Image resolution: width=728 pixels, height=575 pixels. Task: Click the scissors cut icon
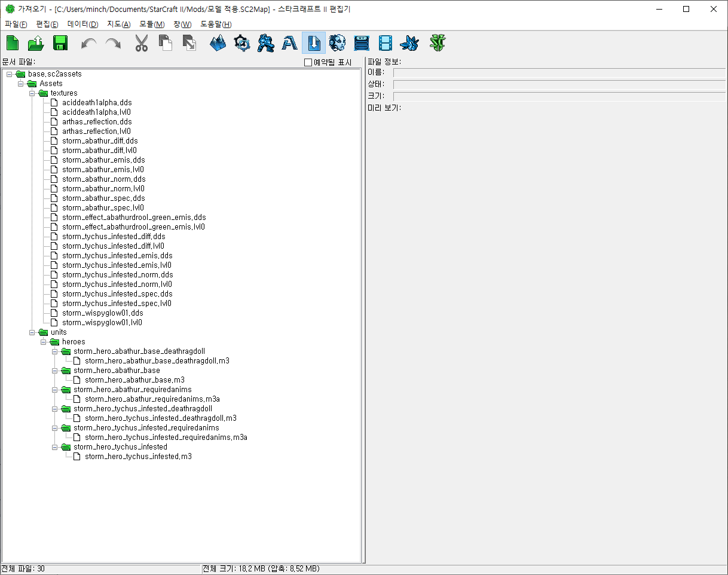pos(142,43)
